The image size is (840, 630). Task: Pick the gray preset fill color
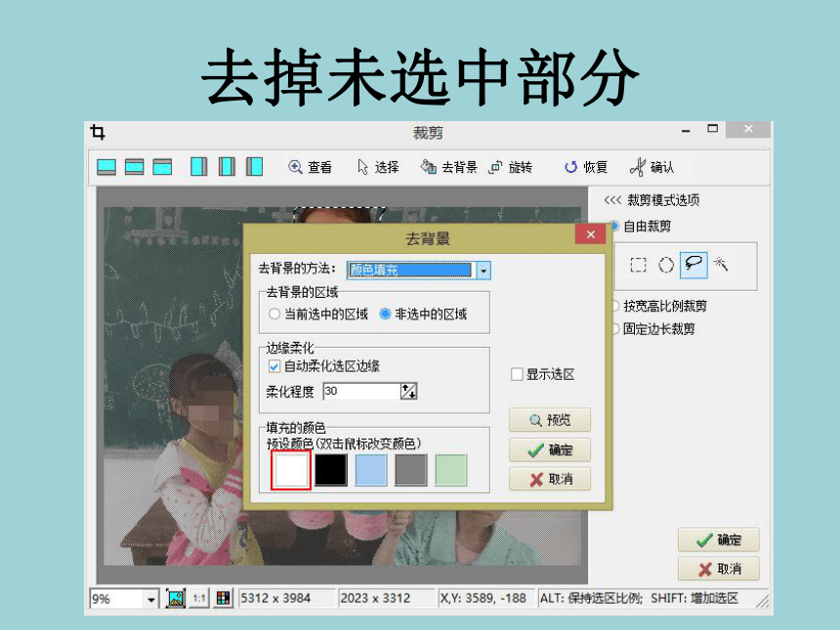411,470
